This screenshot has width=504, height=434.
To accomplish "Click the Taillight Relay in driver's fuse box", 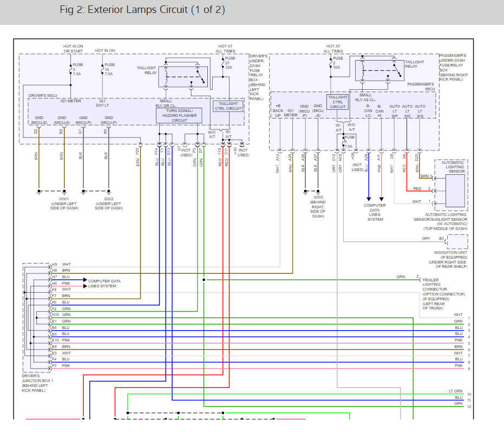I will pos(183,77).
